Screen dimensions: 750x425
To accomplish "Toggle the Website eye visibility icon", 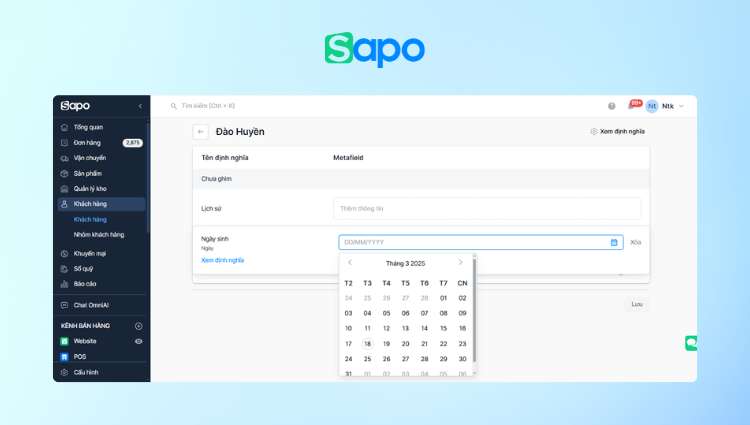I will (139, 341).
